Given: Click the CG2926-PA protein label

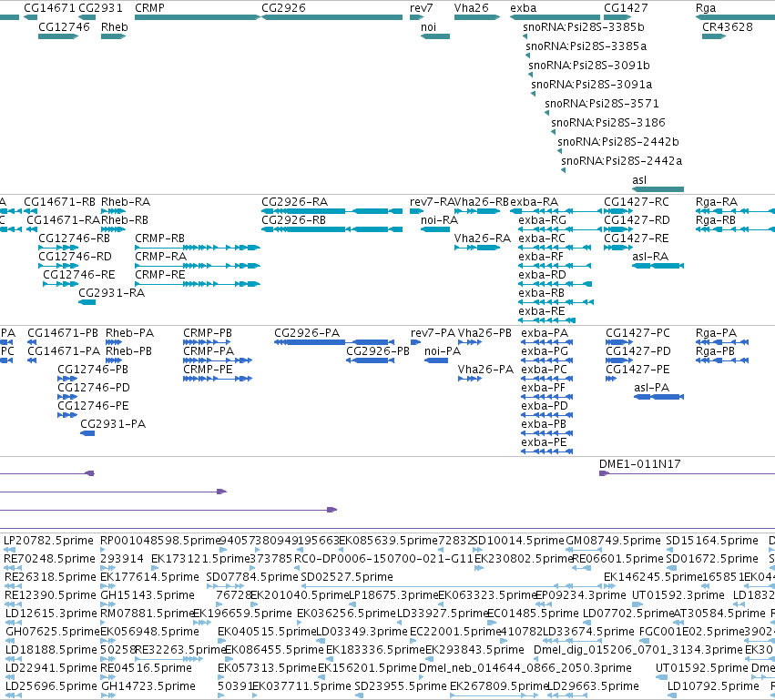Looking at the screenshot, I should click(x=307, y=333).
